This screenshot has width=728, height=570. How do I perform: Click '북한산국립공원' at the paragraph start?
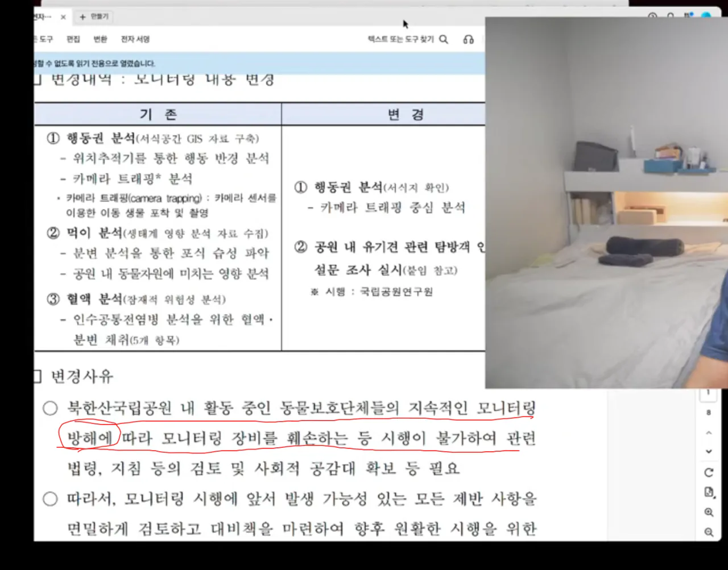click(118, 407)
